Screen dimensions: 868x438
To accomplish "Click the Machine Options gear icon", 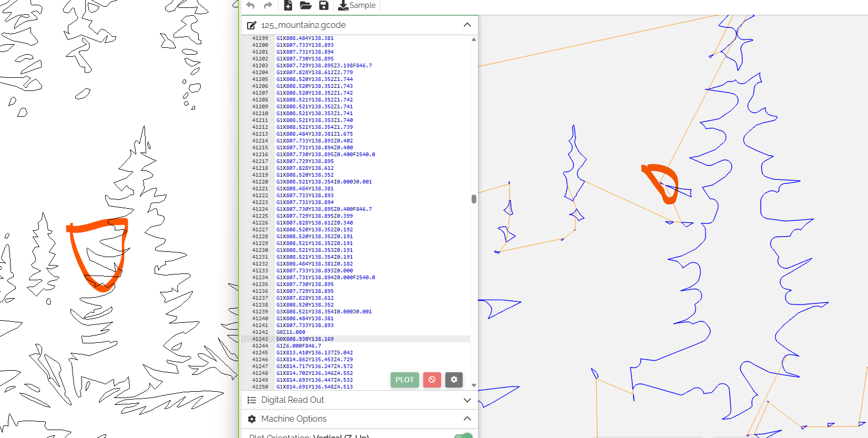I will click(252, 419).
